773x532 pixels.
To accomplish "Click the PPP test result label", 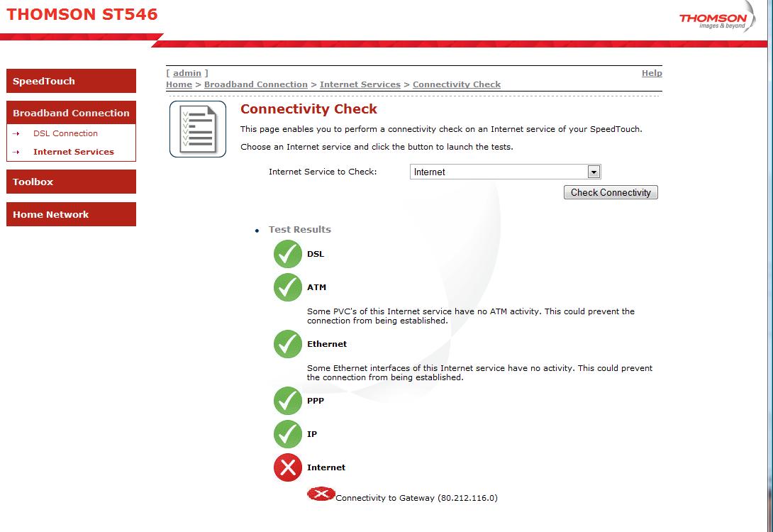I will (316, 400).
